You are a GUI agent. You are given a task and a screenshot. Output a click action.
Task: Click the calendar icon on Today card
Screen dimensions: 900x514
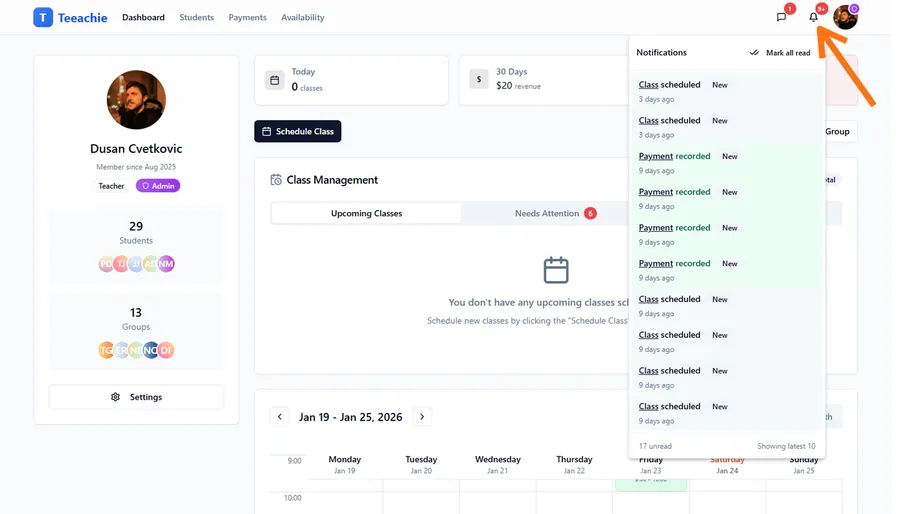(x=275, y=80)
